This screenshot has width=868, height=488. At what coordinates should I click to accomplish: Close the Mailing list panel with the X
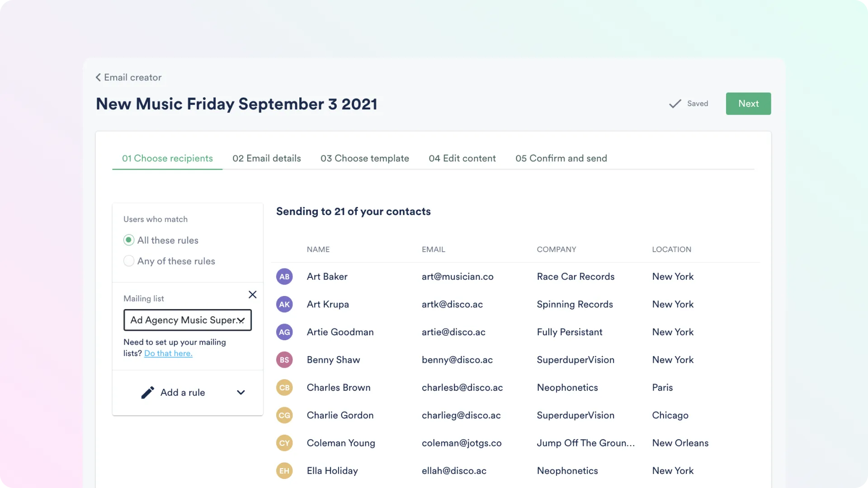252,294
